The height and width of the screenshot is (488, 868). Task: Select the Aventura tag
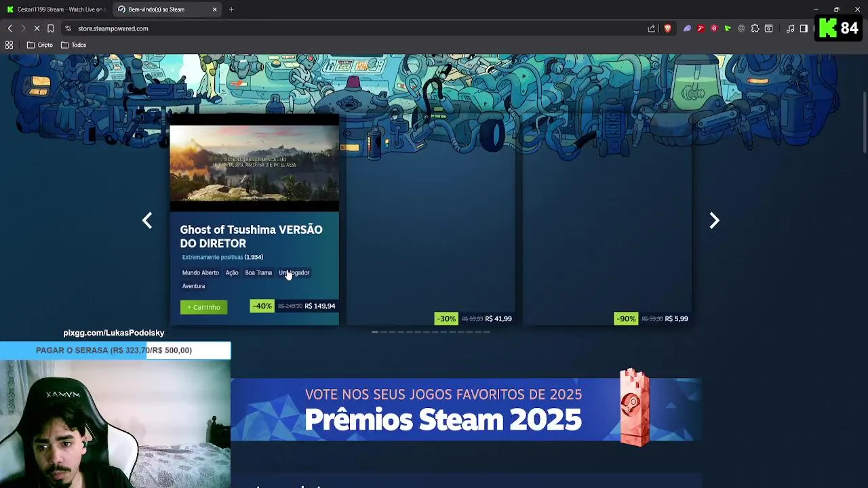(193, 286)
